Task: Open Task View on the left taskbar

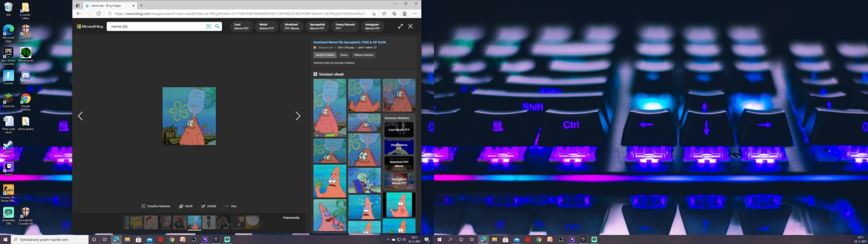Action: 105,240
